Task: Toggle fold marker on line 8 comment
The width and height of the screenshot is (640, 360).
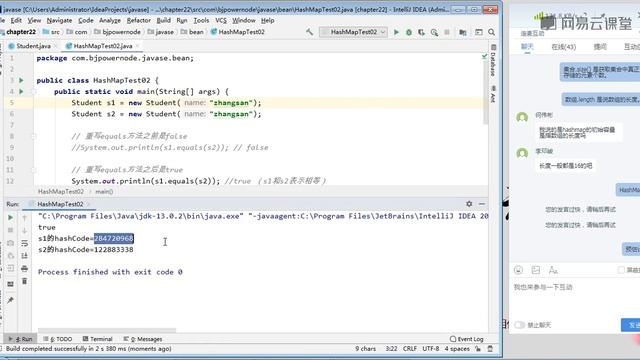Action: click(34, 136)
